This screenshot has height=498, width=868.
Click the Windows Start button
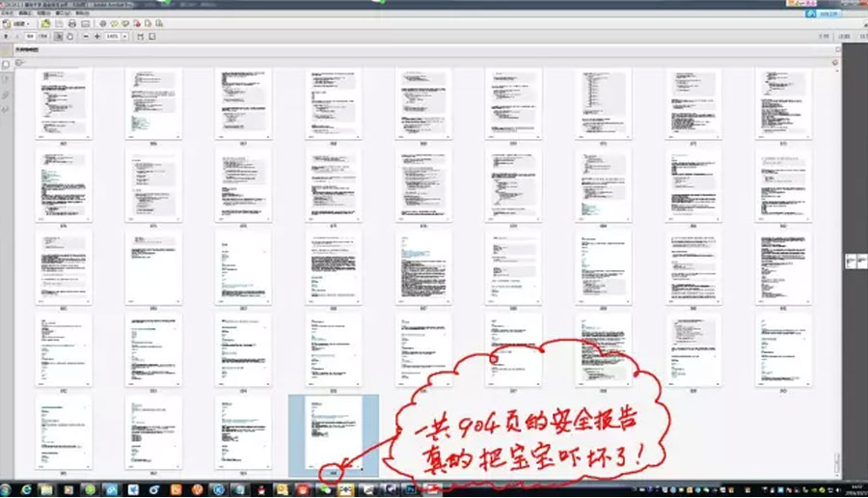point(8,489)
